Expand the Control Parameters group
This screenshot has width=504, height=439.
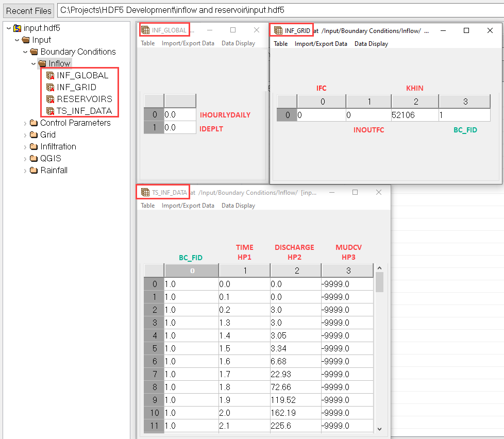click(25, 123)
